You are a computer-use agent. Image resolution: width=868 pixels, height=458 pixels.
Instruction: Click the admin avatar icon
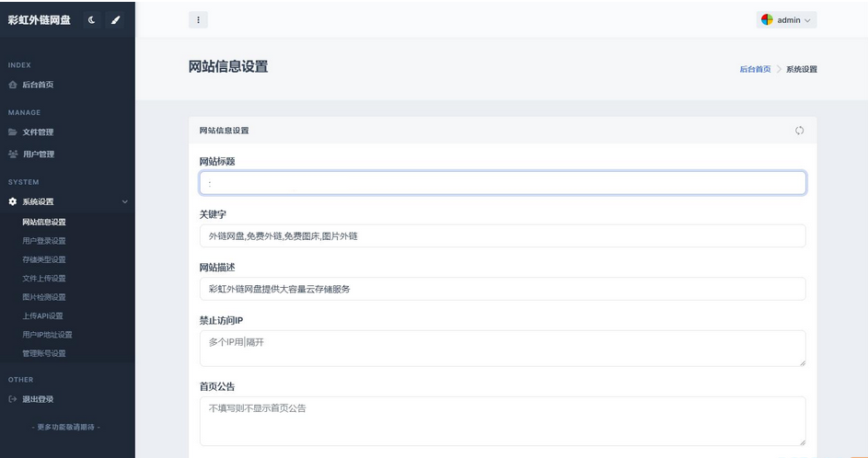tap(767, 20)
